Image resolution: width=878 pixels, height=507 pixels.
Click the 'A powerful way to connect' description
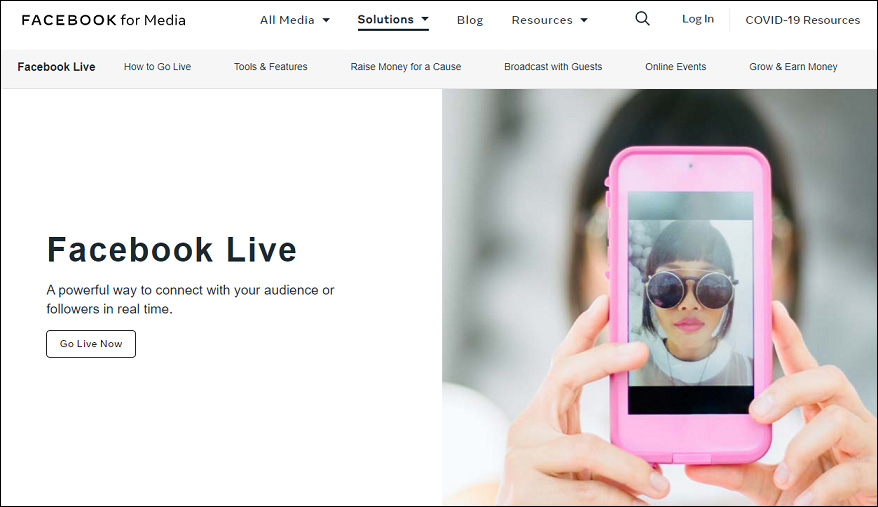click(x=190, y=299)
